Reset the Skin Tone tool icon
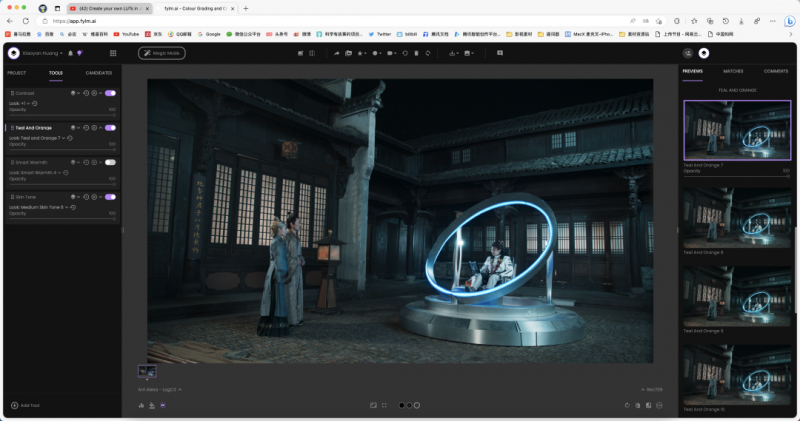The height and width of the screenshot is (421, 800). point(86,197)
